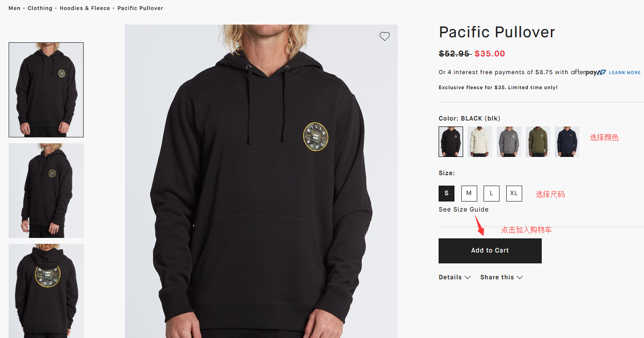Pick the grey hoodie color option

click(509, 142)
